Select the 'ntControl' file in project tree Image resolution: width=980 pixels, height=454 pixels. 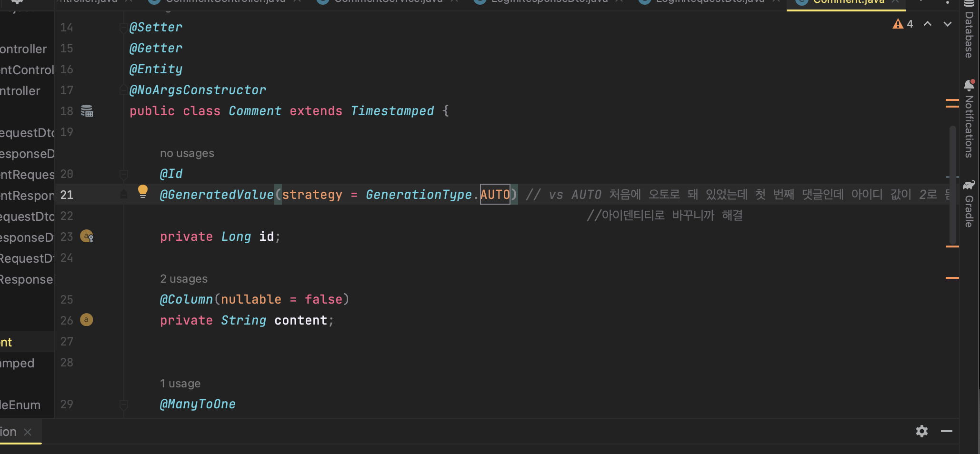pyautogui.click(x=27, y=70)
